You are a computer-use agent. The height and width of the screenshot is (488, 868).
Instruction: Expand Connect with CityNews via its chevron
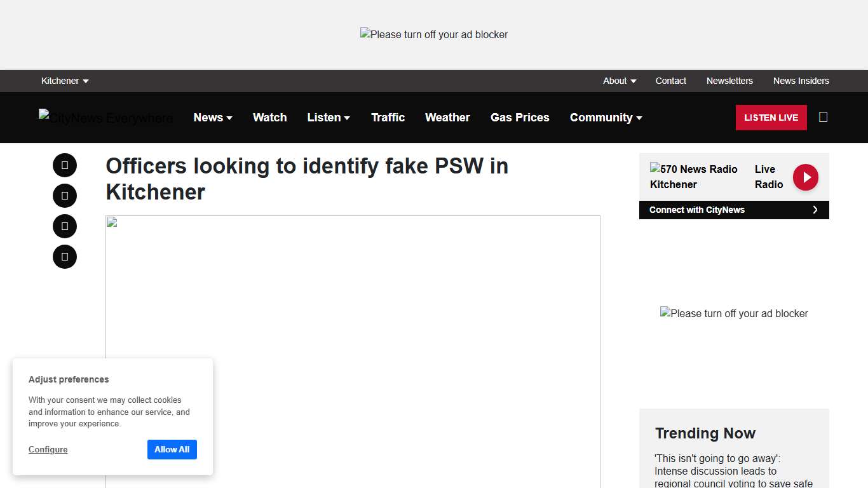pyautogui.click(x=815, y=210)
